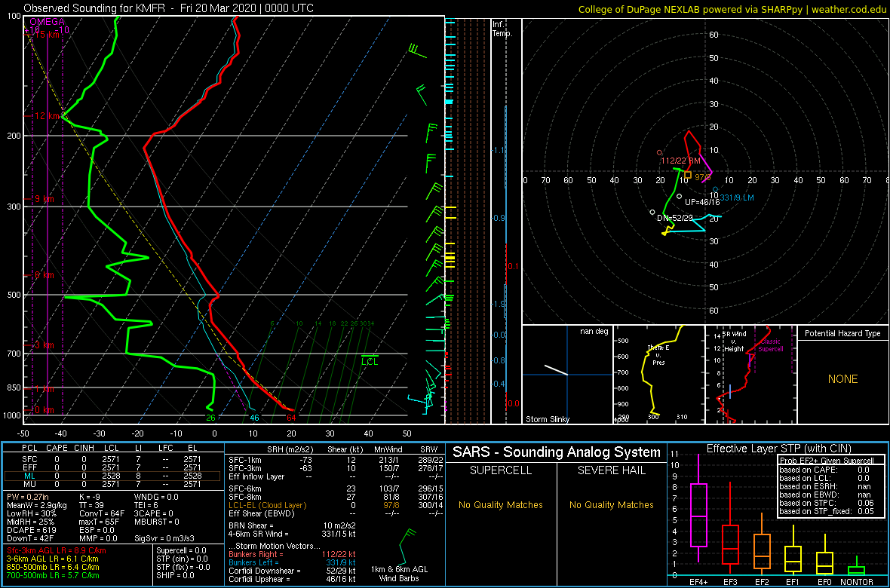Image resolution: width=890 pixels, height=588 pixels.
Task: Click the 'Potential Hazard Type' header
Action: click(x=842, y=334)
